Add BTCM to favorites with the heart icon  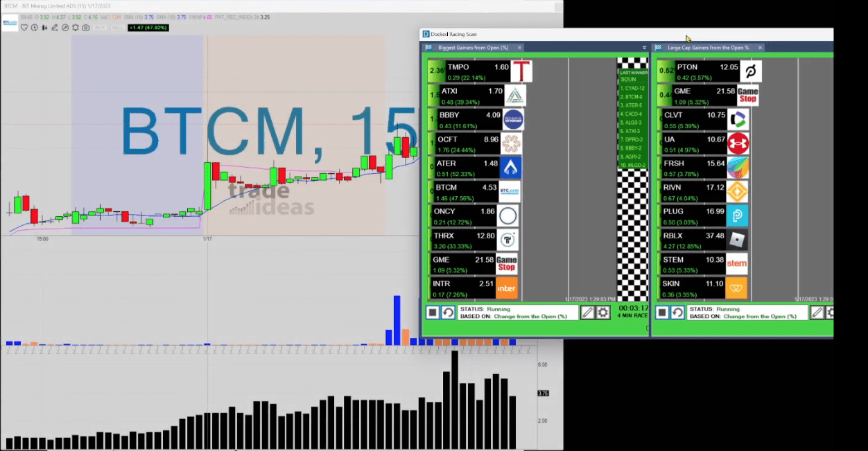click(x=24, y=28)
